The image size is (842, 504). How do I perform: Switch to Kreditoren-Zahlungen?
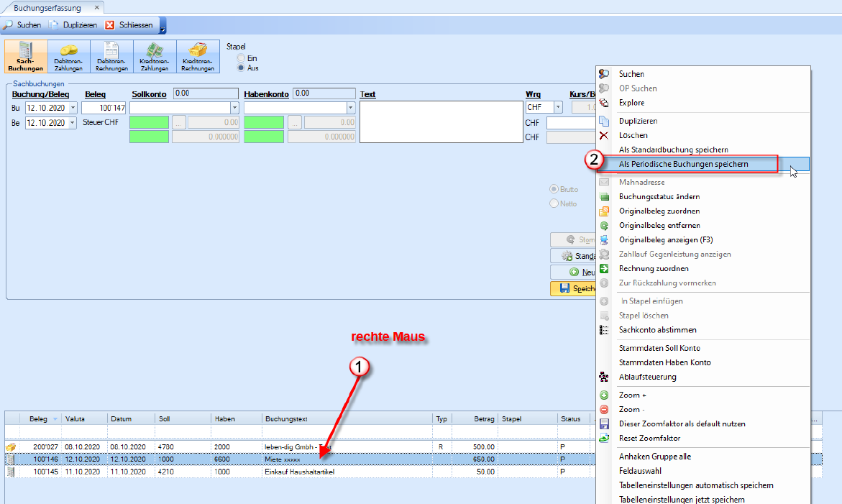pyautogui.click(x=155, y=57)
